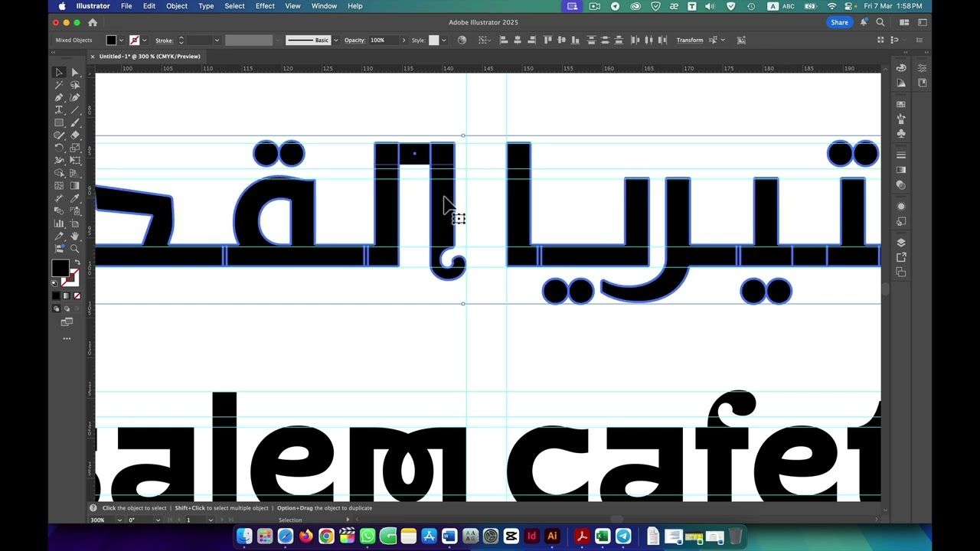Click the Opacity label link
Viewport: 980px width, 551px height.
tap(354, 40)
